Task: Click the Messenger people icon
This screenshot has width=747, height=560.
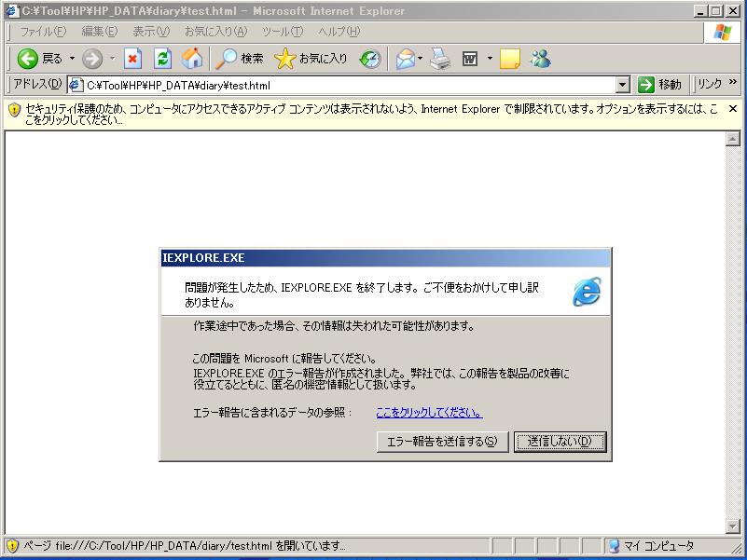Action: pos(540,59)
